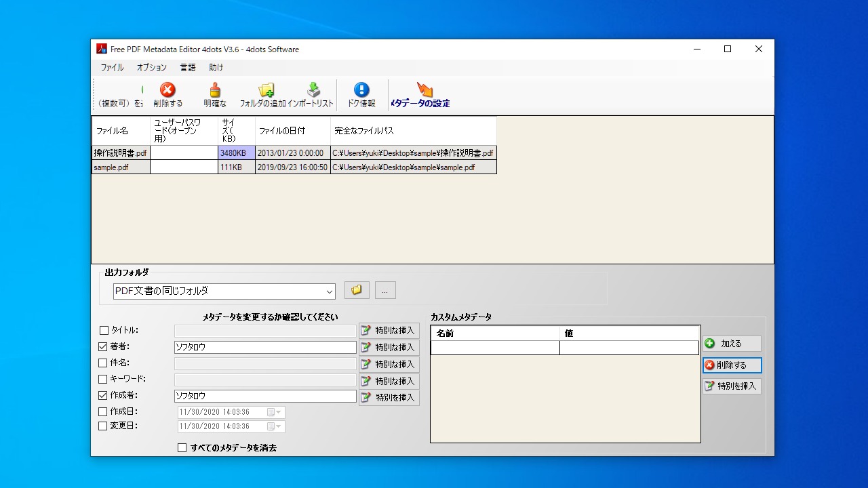Maximize the PDF Metadata Editor window
The image size is (868, 488).
point(728,49)
